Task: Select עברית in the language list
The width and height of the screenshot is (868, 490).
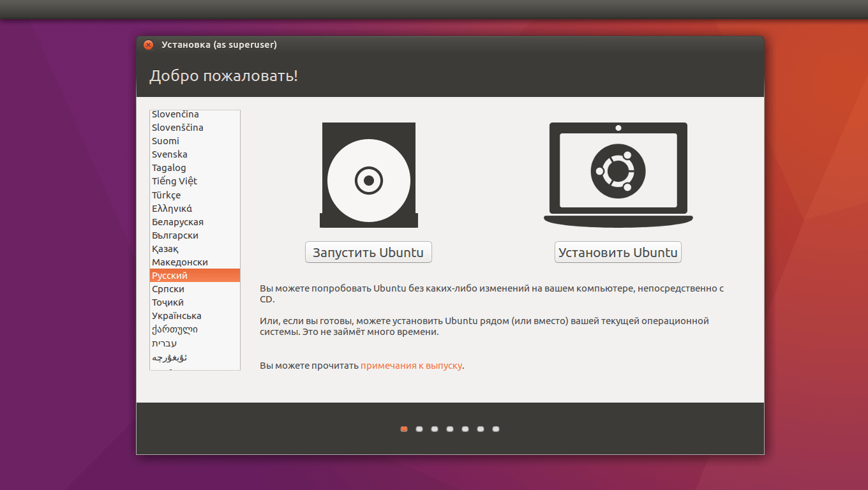Action: 195,343
